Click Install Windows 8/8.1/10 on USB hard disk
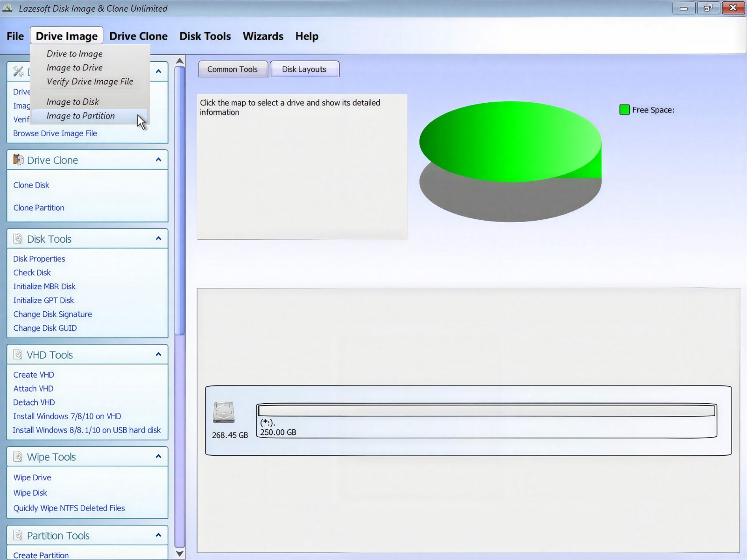This screenshot has height=560, width=747. tap(86, 430)
